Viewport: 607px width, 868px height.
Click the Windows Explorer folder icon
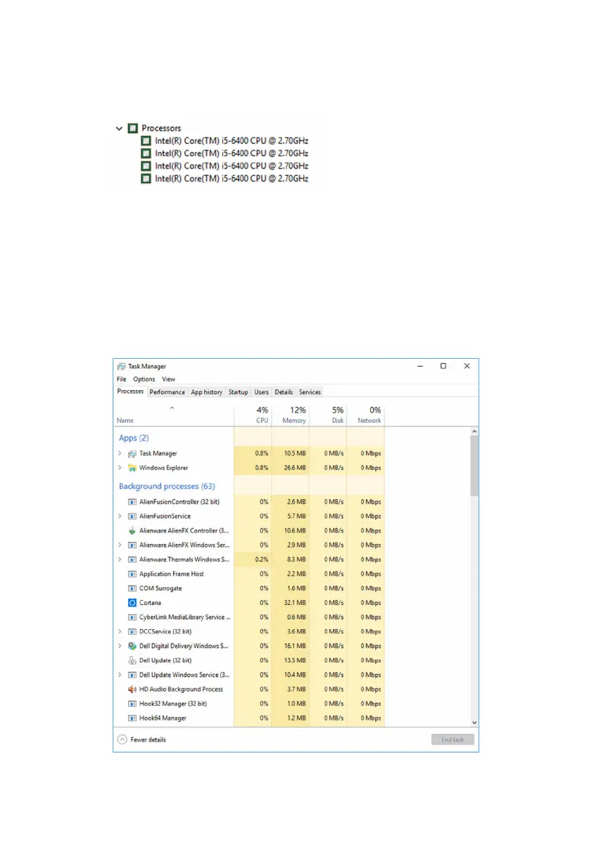(x=132, y=468)
